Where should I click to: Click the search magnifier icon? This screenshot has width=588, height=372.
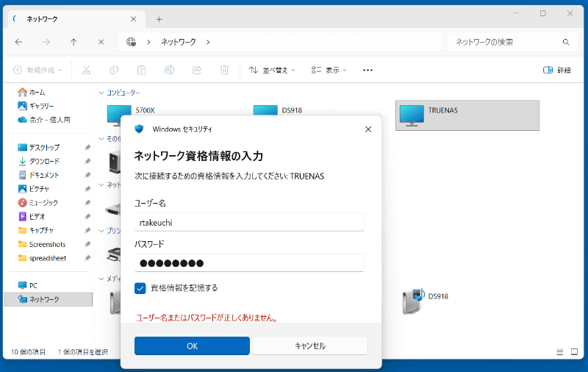pos(566,42)
